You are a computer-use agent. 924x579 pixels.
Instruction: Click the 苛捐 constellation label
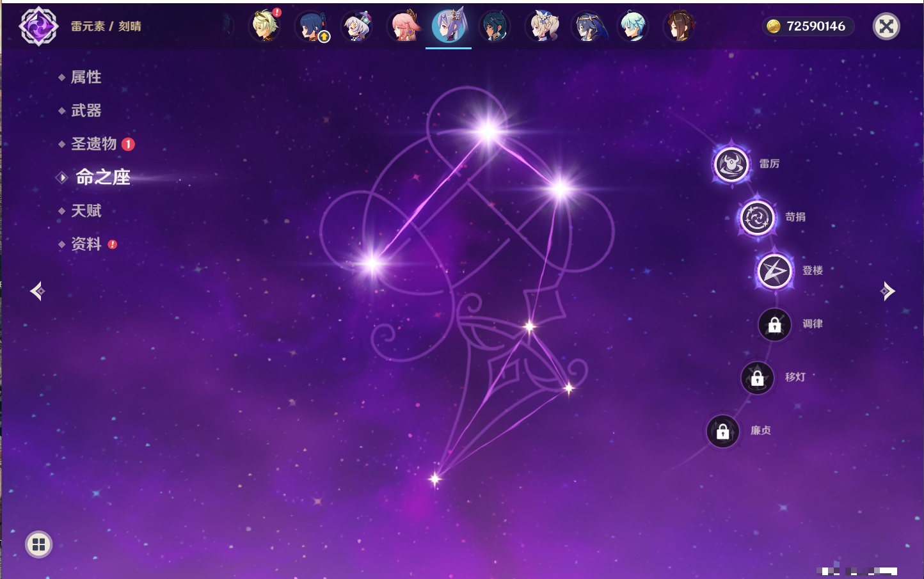795,217
